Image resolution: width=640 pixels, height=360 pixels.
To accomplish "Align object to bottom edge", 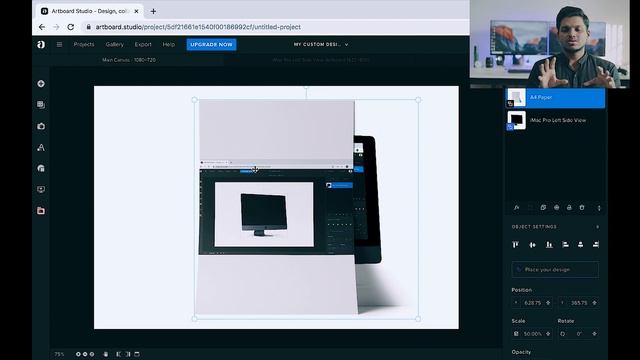I will (x=549, y=244).
